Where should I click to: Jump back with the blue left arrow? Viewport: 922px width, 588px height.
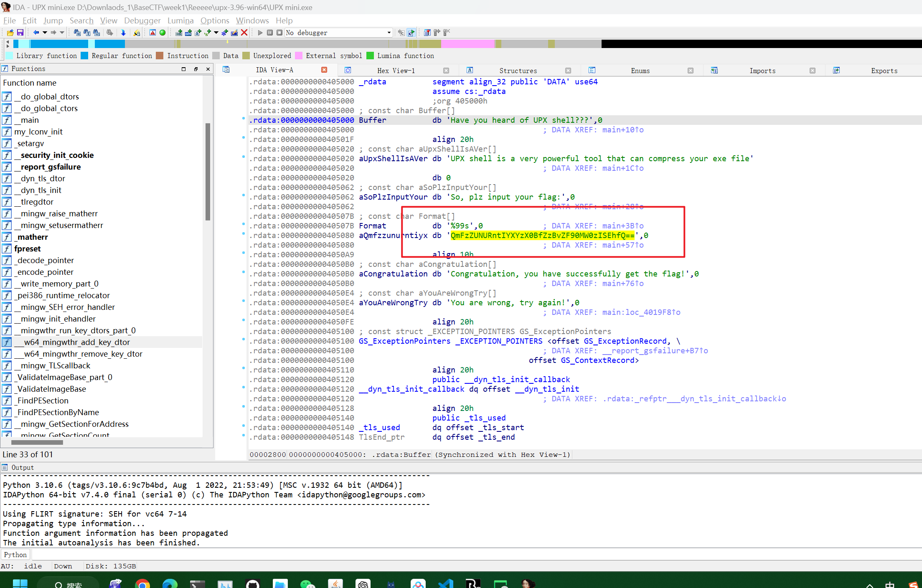36,33
